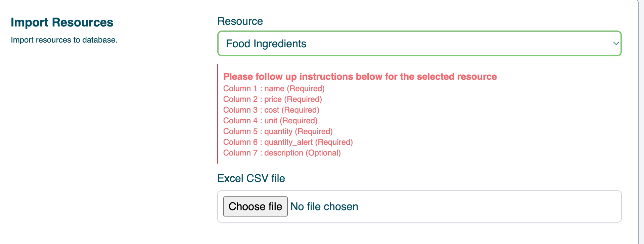Click empty area of file input box
This screenshot has height=244, width=644.
coord(487,206)
